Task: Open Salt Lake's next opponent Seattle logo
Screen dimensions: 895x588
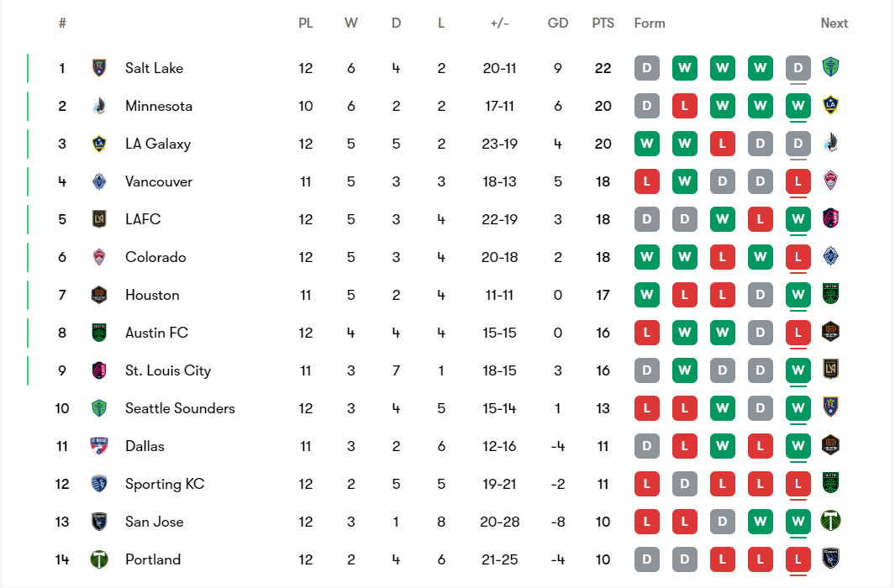Action: click(830, 68)
